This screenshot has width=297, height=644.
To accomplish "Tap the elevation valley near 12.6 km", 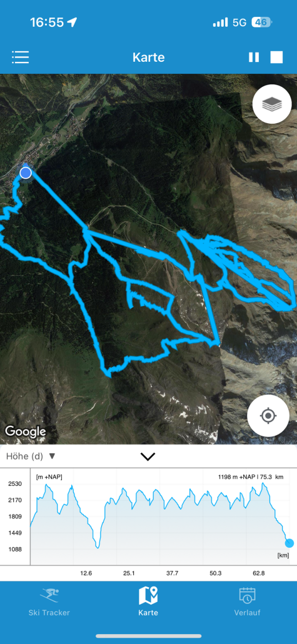I will tap(98, 546).
